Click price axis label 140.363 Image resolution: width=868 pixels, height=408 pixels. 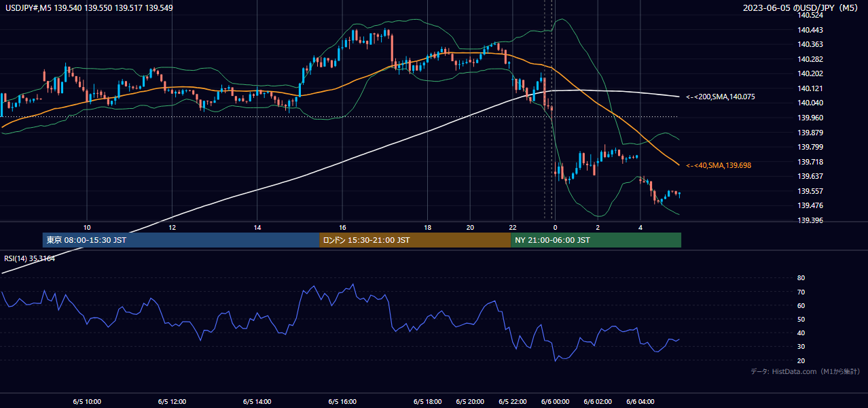[x=810, y=45]
